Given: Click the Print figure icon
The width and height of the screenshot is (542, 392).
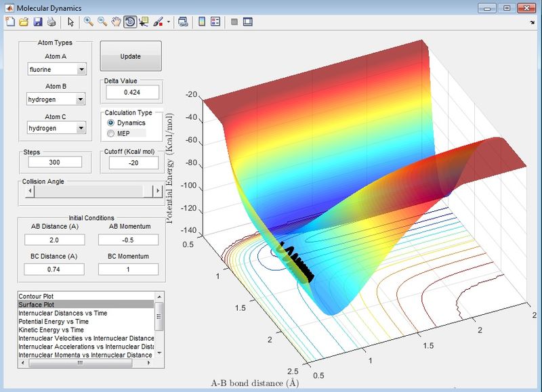Looking at the screenshot, I should point(51,22).
